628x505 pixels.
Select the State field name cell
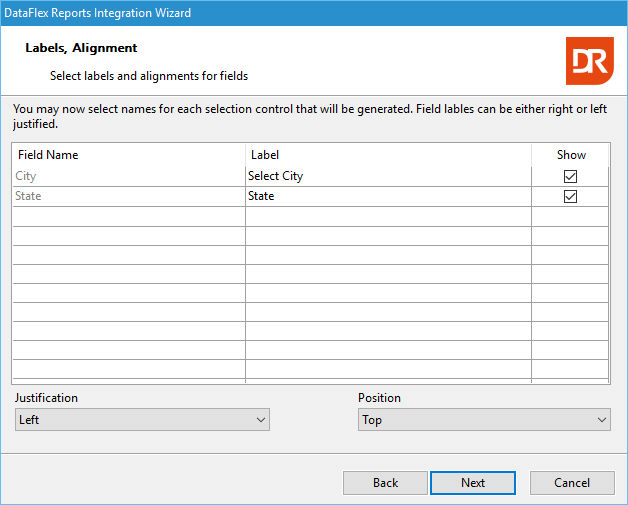coord(129,196)
